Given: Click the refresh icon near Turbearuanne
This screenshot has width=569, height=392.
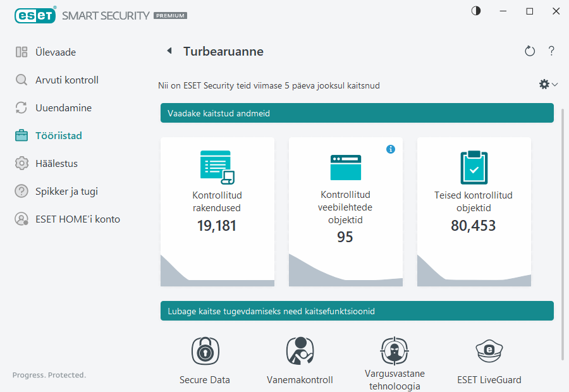Looking at the screenshot, I should (x=530, y=51).
